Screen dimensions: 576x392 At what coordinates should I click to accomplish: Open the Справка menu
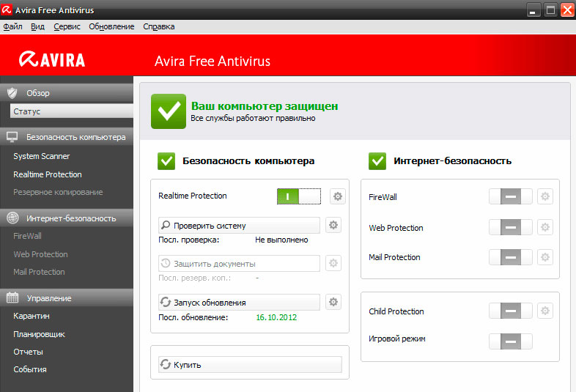(159, 26)
